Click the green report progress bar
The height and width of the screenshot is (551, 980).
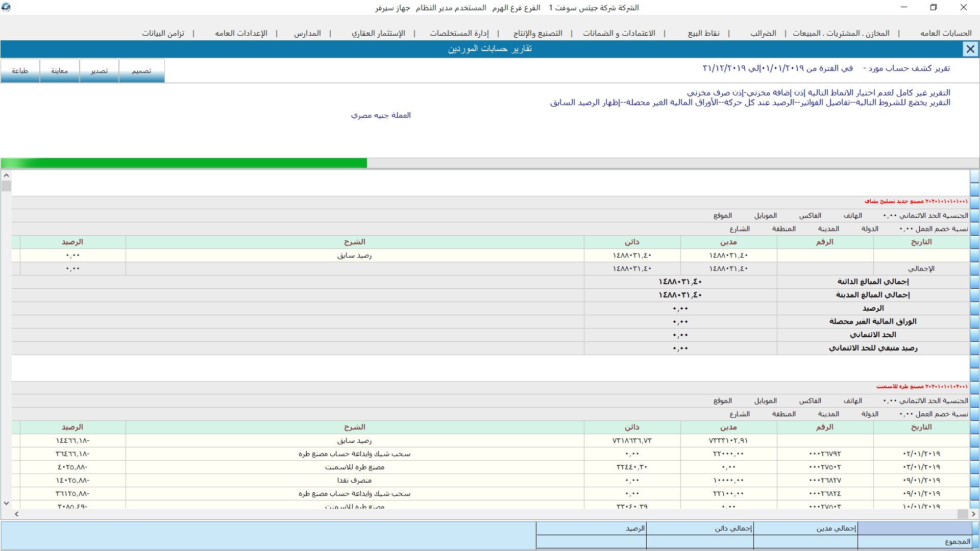coord(184,163)
